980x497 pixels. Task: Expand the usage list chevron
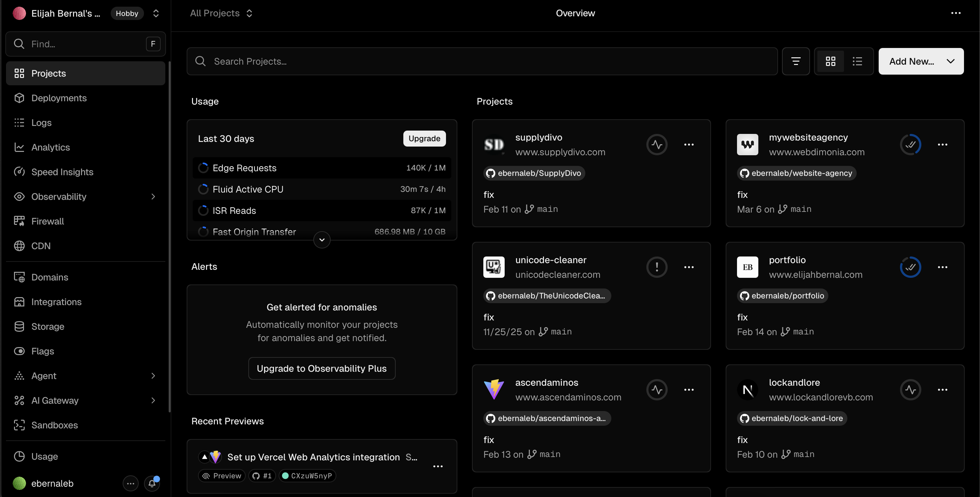pyautogui.click(x=322, y=240)
